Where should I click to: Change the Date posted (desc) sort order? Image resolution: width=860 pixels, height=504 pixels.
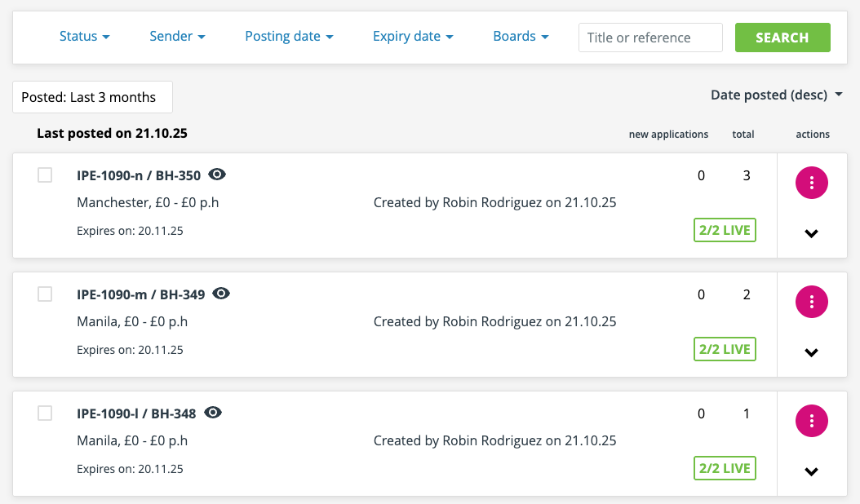[776, 95]
